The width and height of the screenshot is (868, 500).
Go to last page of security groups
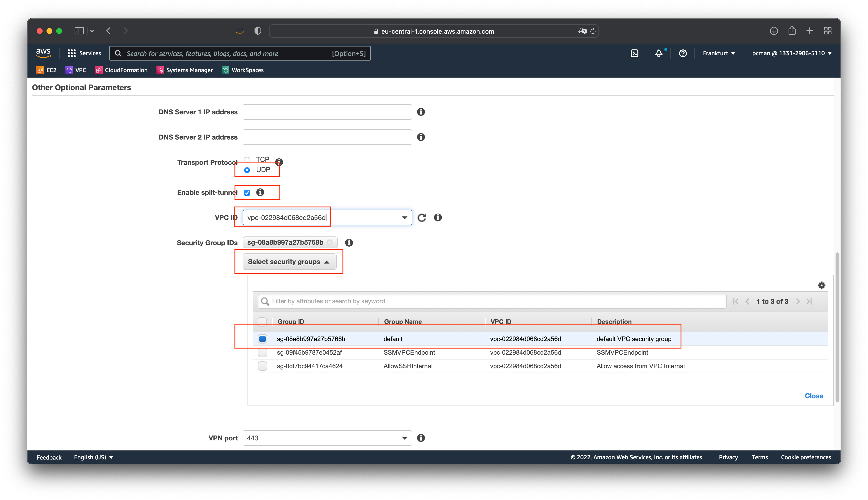coord(809,301)
